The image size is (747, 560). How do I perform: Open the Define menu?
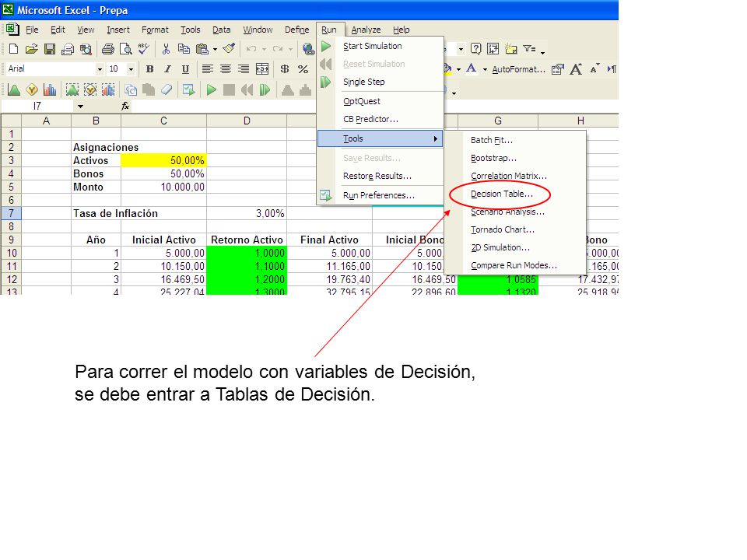click(x=296, y=30)
